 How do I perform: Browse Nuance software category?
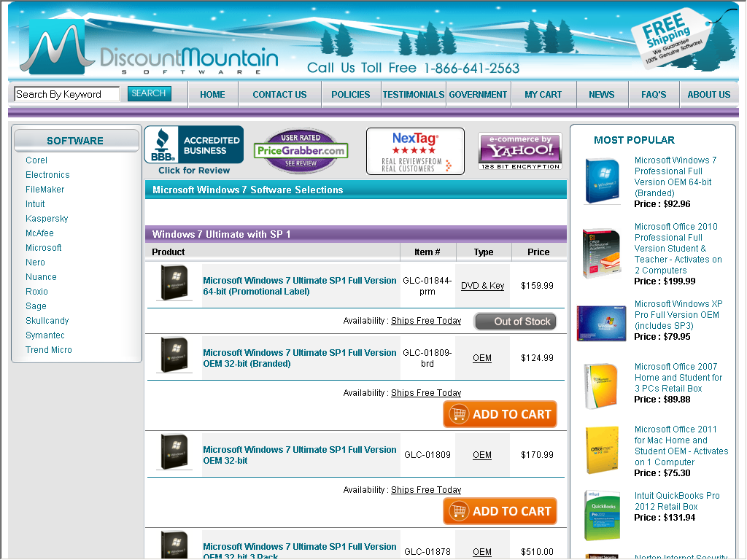[41, 276]
